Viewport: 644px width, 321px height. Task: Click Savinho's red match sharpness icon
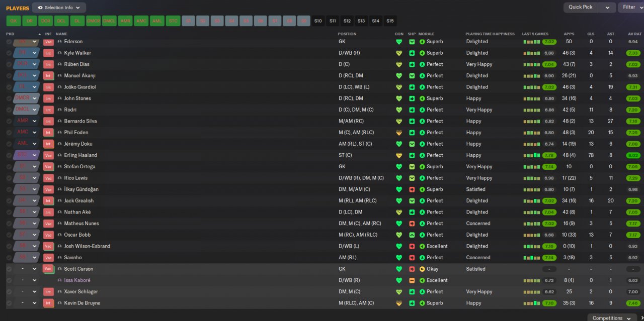click(x=412, y=258)
